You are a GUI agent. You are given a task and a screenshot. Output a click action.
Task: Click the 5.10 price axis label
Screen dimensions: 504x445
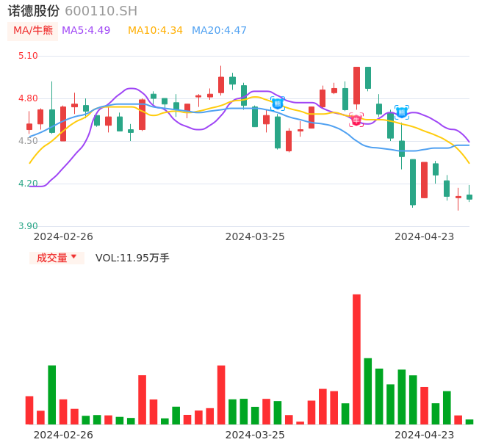click(x=28, y=56)
